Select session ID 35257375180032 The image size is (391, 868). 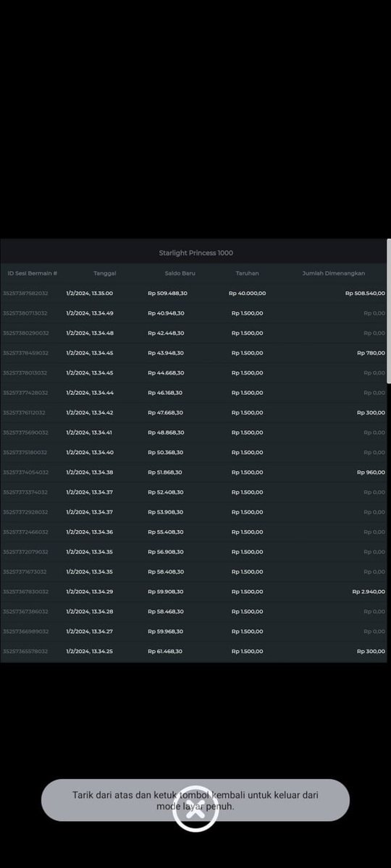[25, 452]
